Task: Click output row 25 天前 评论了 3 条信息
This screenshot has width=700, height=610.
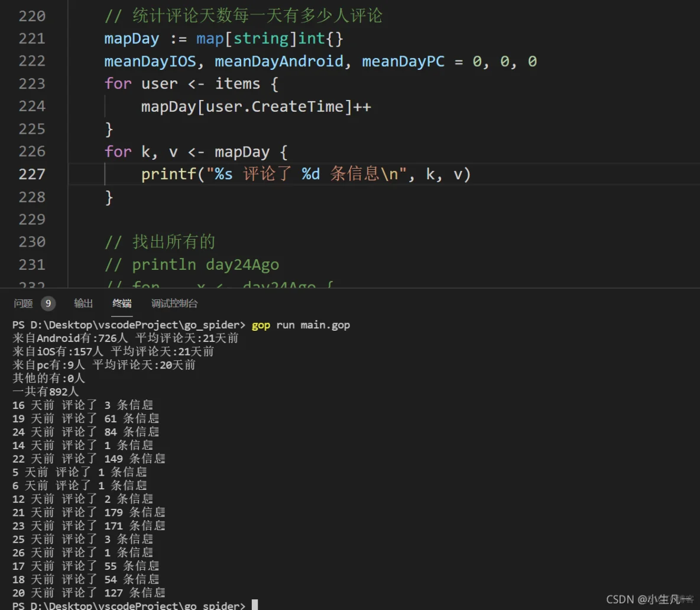Action: pyautogui.click(x=83, y=540)
